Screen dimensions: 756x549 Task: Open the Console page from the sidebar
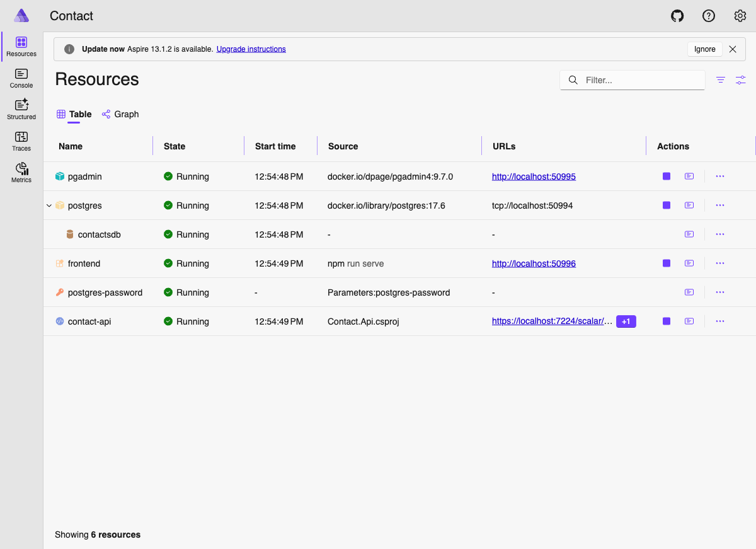tap(21, 78)
